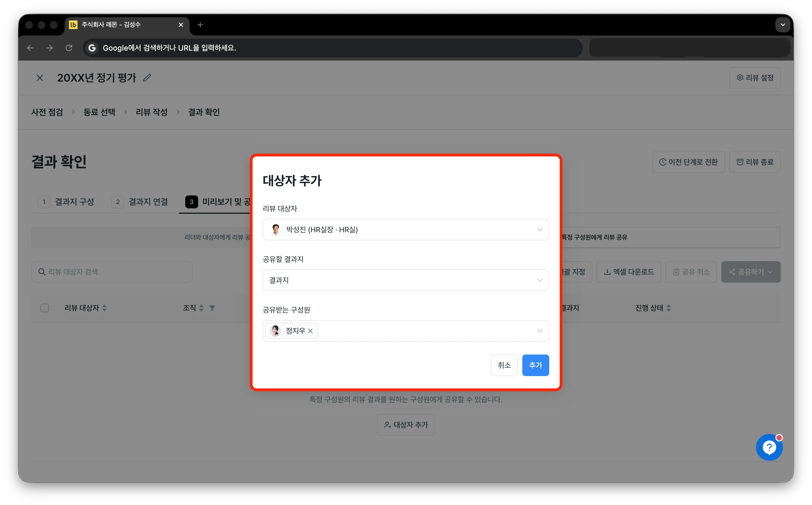This screenshot has height=505, width=812.
Task: Toggle the select-all checkbox in table header
Action: coord(44,308)
